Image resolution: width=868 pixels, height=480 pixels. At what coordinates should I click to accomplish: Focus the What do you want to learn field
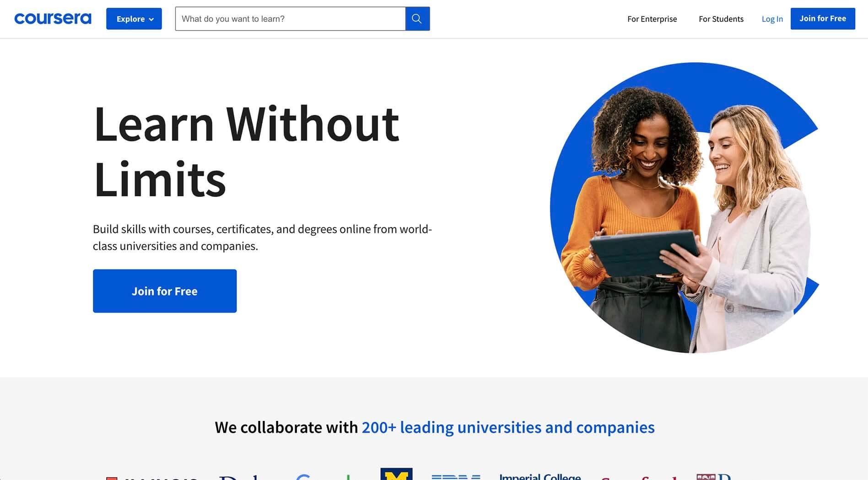(x=291, y=19)
